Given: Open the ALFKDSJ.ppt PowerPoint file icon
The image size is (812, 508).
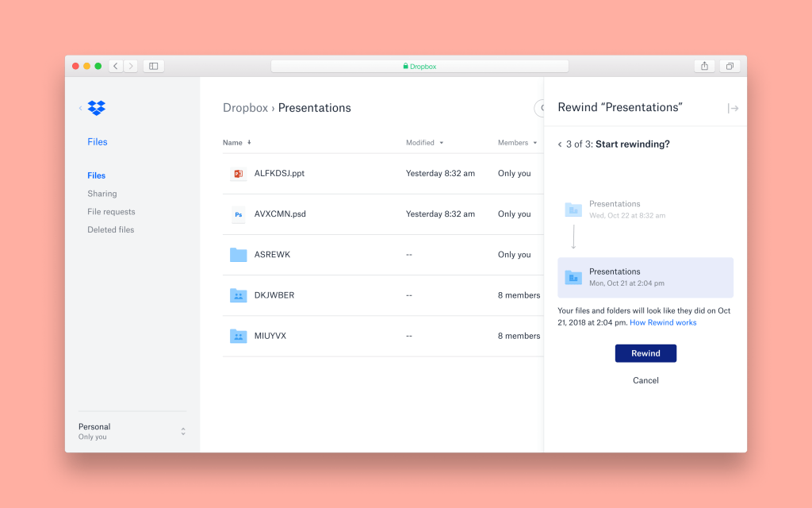Looking at the screenshot, I should [238, 174].
